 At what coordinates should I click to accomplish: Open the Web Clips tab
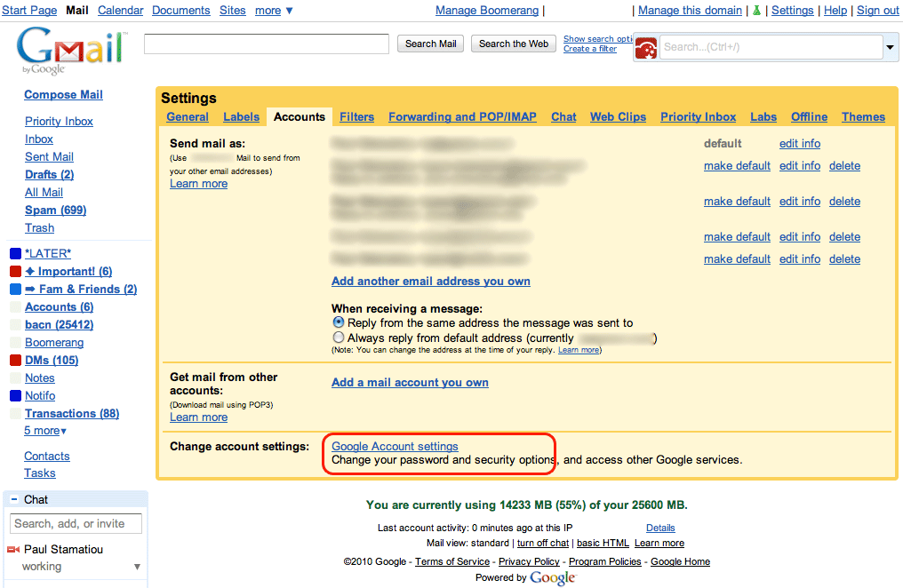[618, 116]
